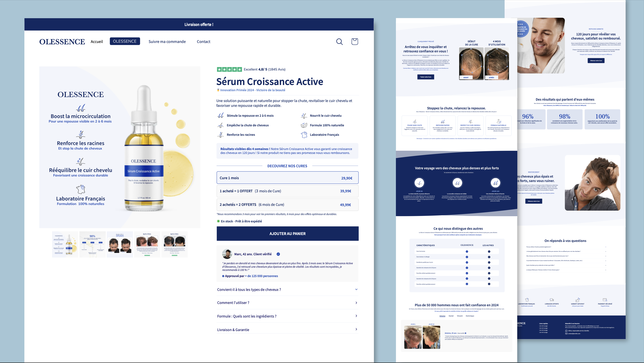This screenshot has height=363, width=644.
Task: Switch to the Vincent testimonial tab
Action: pos(460,316)
